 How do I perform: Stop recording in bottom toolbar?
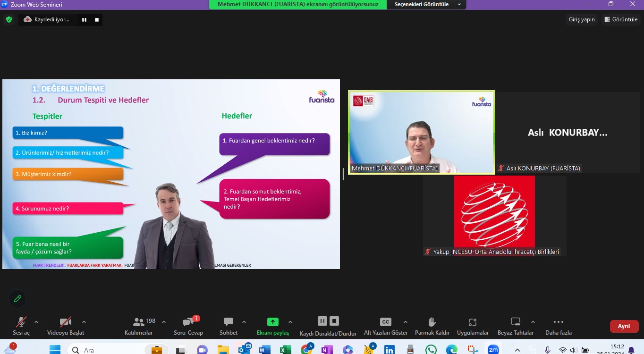coord(334,321)
